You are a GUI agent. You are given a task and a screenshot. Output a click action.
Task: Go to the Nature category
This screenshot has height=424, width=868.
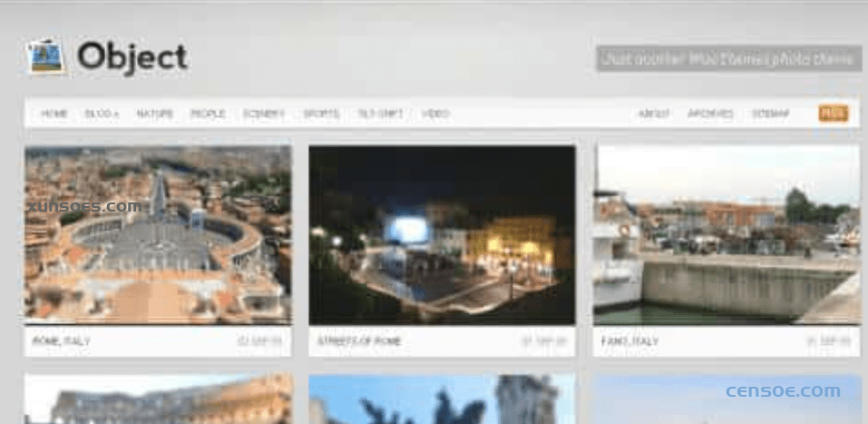(154, 114)
